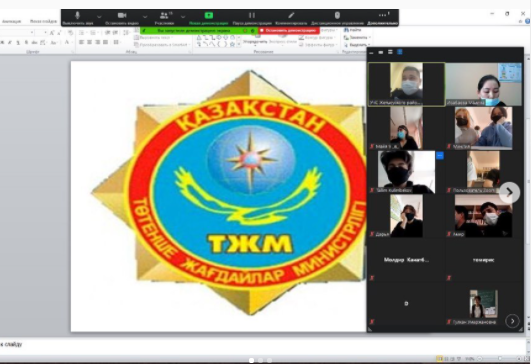Toggle underline formatting
The height and width of the screenshot is (364, 531).
[18, 43]
